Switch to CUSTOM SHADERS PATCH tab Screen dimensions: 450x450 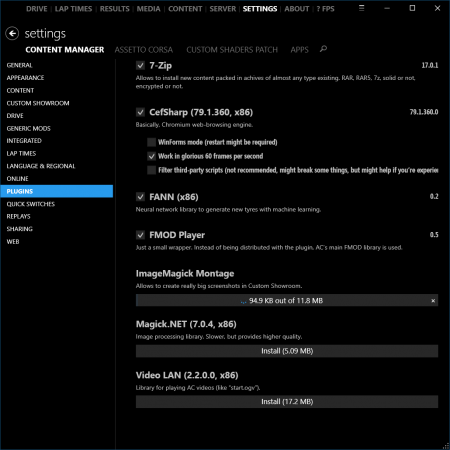click(232, 50)
